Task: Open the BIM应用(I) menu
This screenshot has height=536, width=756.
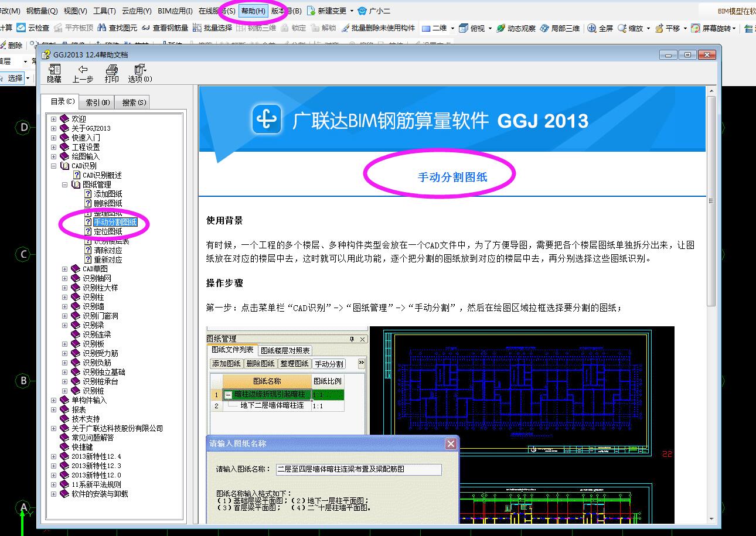Action: tap(175, 11)
